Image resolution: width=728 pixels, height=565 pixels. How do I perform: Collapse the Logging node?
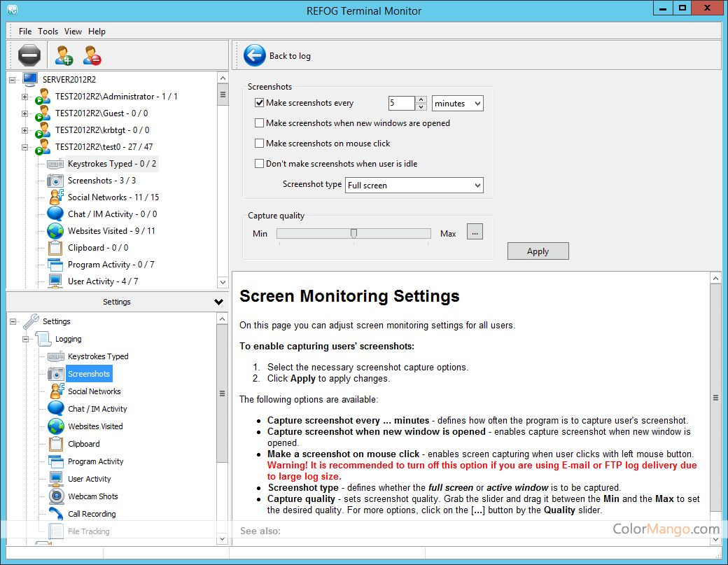tap(25, 339)
